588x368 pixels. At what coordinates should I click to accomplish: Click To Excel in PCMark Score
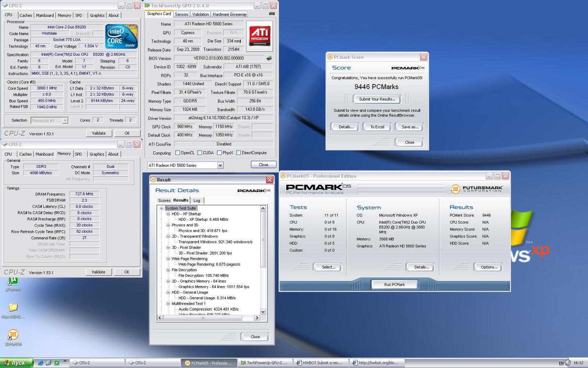[x=377, y=127]
